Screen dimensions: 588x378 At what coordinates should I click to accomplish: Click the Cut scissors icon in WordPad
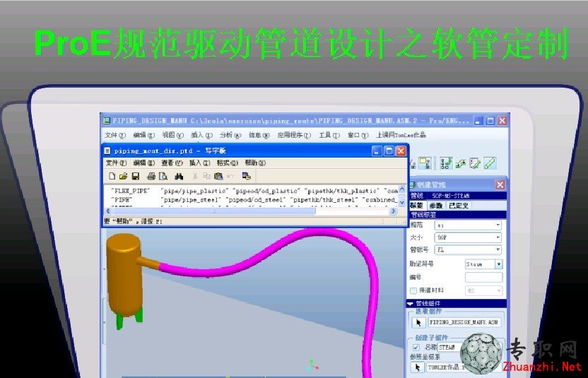[195, 176]
